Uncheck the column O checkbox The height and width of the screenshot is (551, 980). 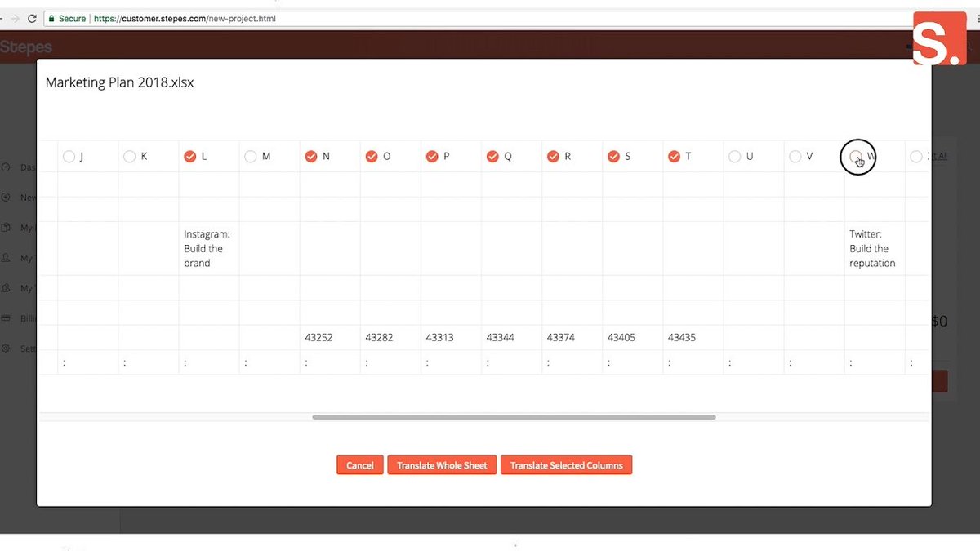click(x=372, y=157)
